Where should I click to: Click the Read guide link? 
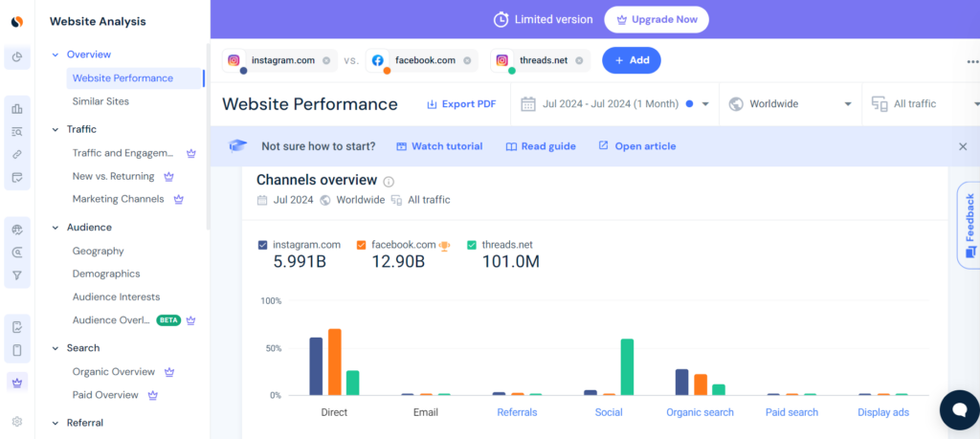541,146
